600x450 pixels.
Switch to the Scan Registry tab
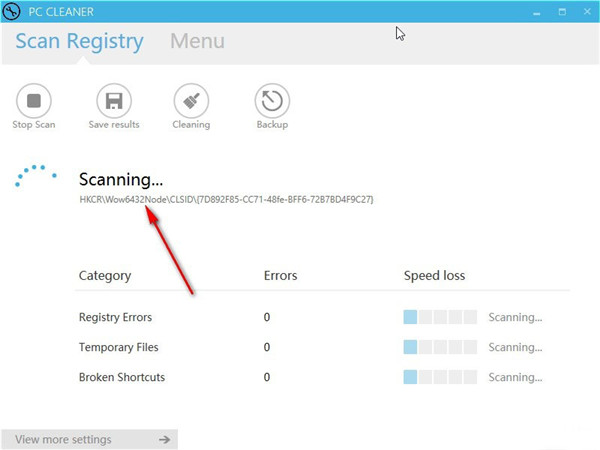(x=79, y=42)
